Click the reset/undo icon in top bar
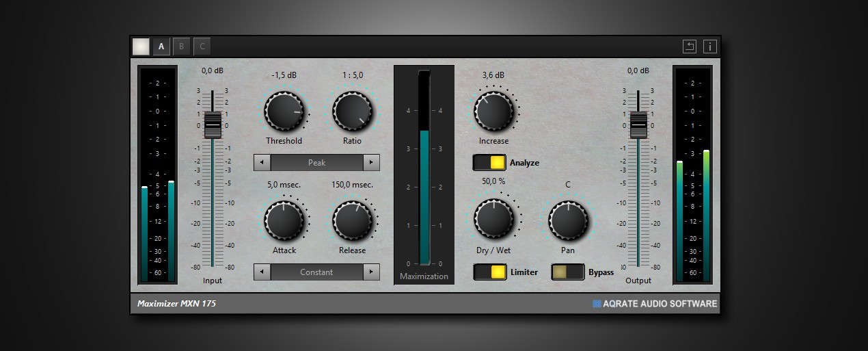Image resolution: width=868 pixels, height=351 pixels. (x=690, y=47)
